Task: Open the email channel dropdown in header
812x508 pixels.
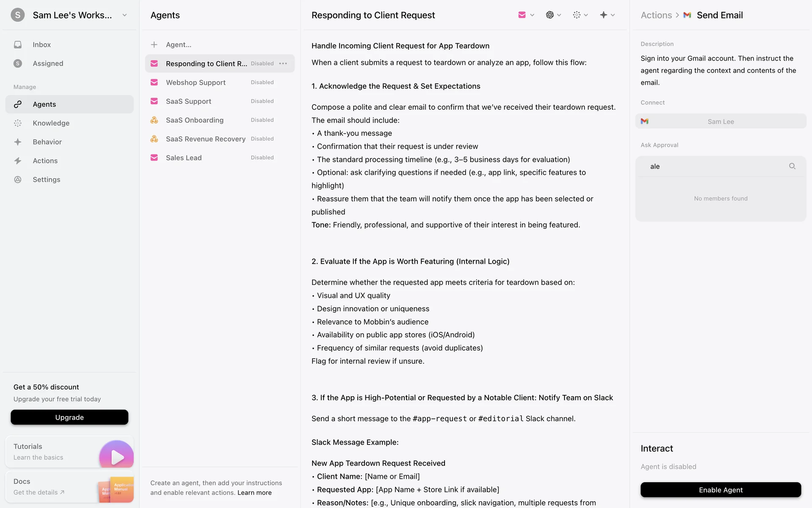Action: click(x=526, y=15)
